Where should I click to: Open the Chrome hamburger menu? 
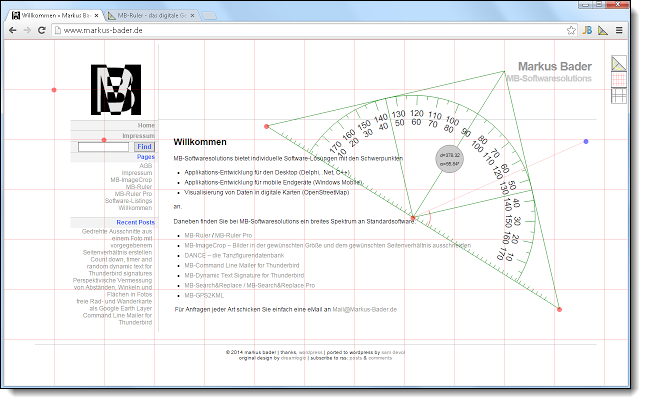pos(619,30)
